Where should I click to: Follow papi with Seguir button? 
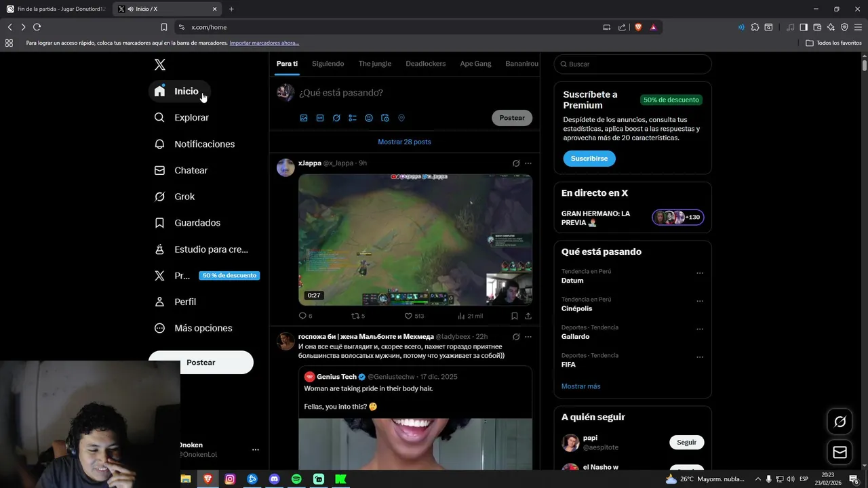[686, 443]
